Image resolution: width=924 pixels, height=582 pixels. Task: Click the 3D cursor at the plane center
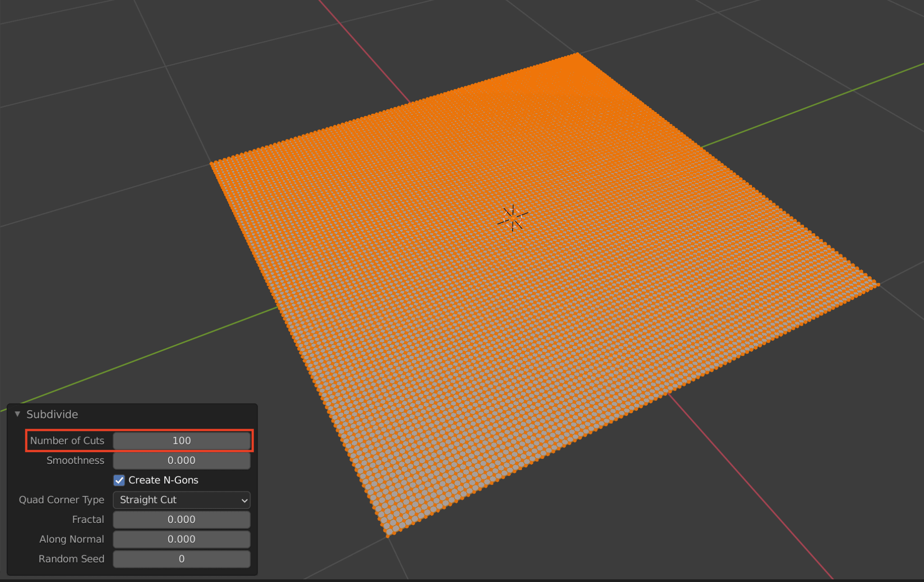click(513, 217)
